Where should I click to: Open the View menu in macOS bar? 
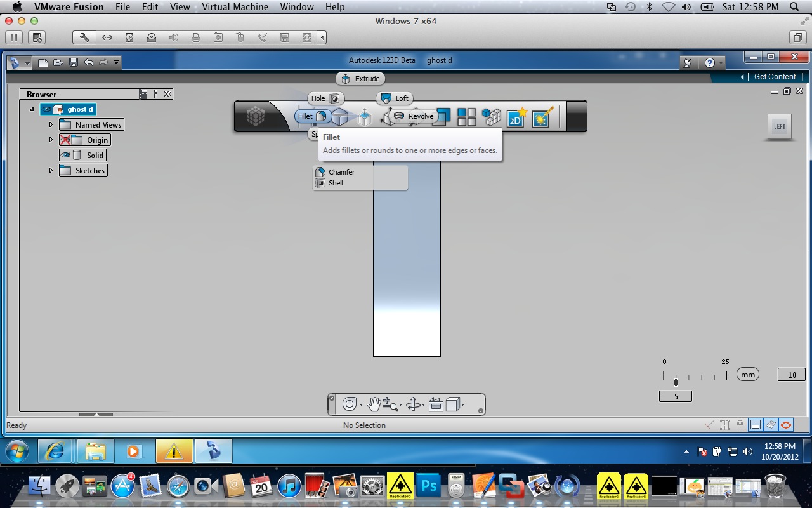point(180,7)
